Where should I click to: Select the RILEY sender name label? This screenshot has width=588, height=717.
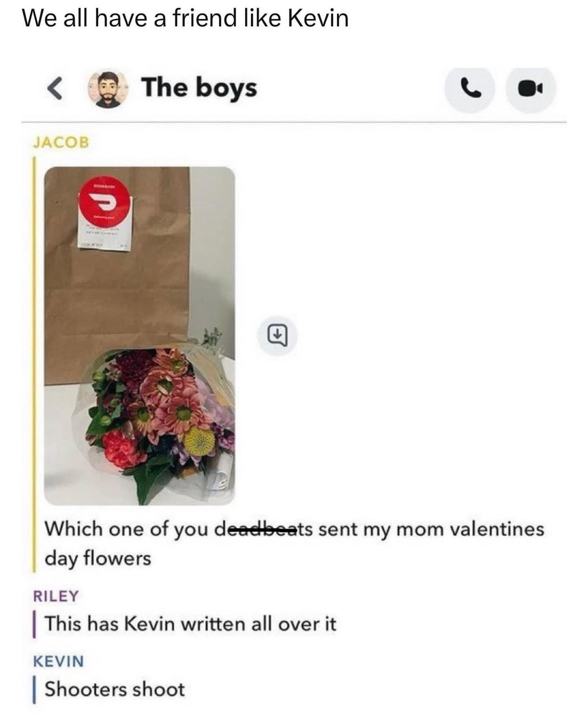pyautogui.click(x=56, y=596)
